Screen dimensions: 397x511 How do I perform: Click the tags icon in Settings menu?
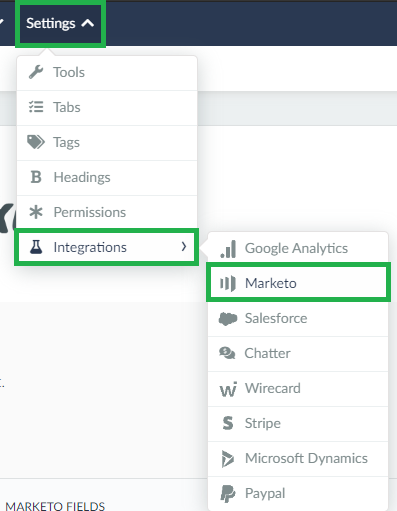coord(36,142)
